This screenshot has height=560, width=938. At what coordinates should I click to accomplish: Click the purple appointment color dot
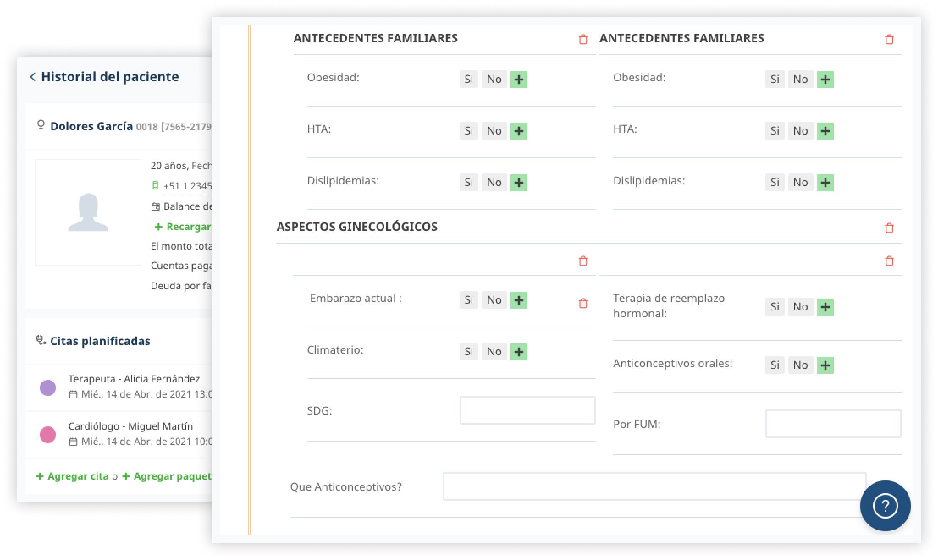(48, 387)
